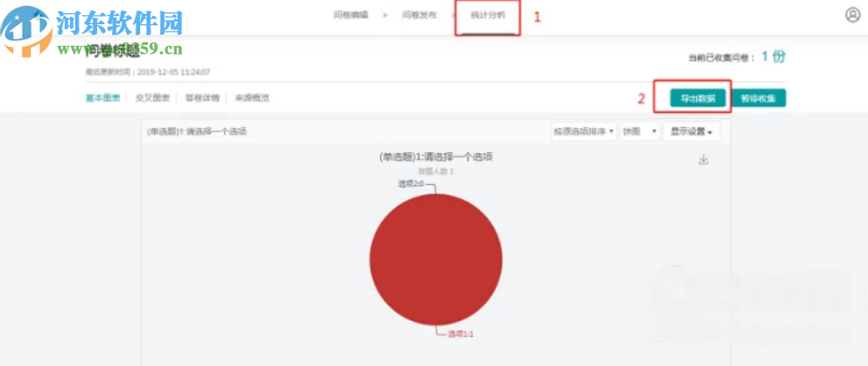Go to the 问卷编辑 step
Viewport: 868px width, 366px height.
351,15
